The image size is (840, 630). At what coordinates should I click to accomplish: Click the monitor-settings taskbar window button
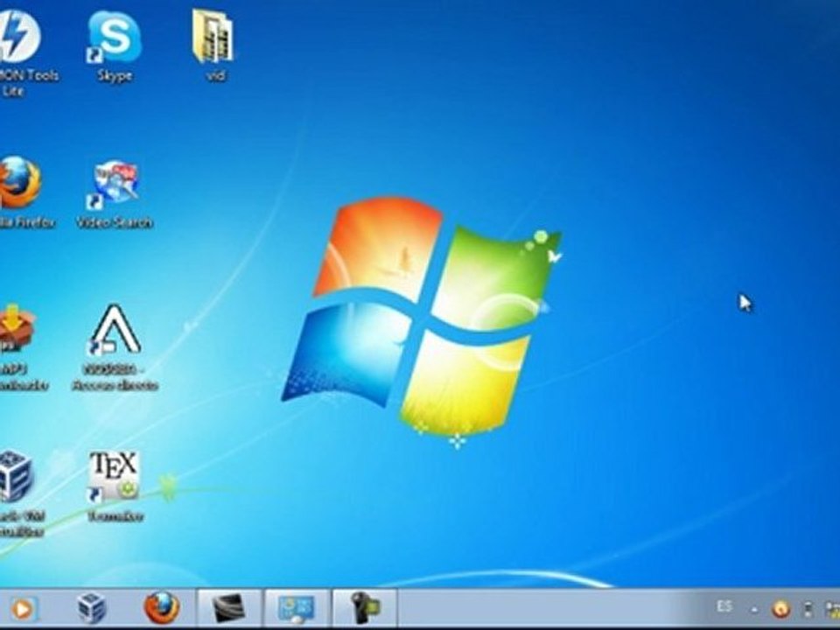[x=297, y=609]
